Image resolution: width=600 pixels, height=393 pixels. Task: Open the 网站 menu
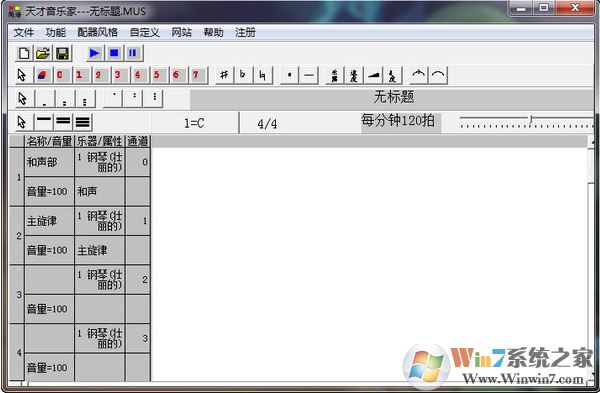click(x=181, y=33)
